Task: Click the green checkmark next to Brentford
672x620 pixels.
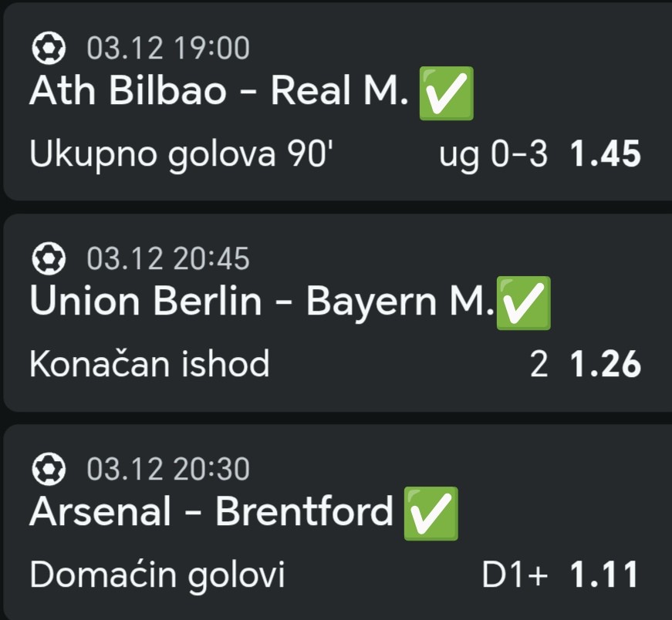Action: (x=431, y=513)
